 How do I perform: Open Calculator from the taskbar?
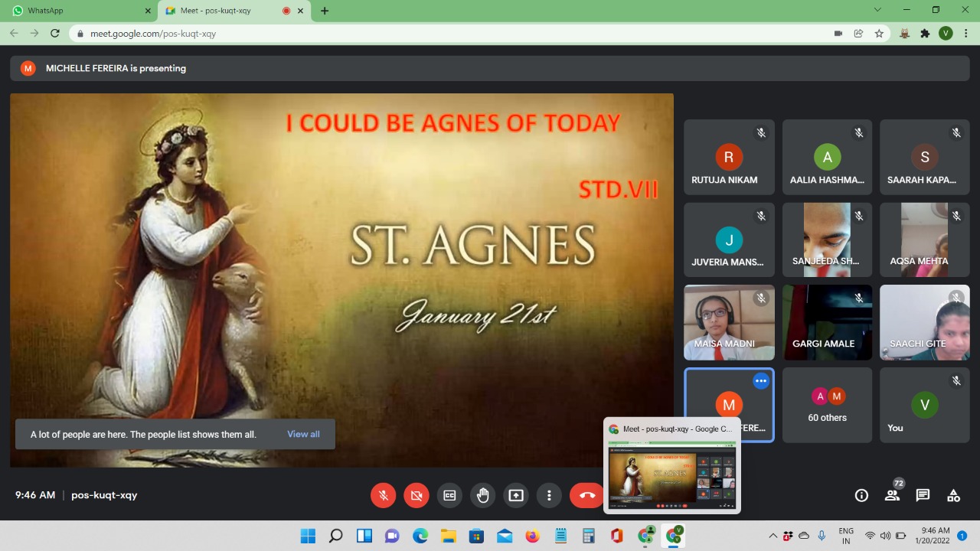[x=589, y=536]
